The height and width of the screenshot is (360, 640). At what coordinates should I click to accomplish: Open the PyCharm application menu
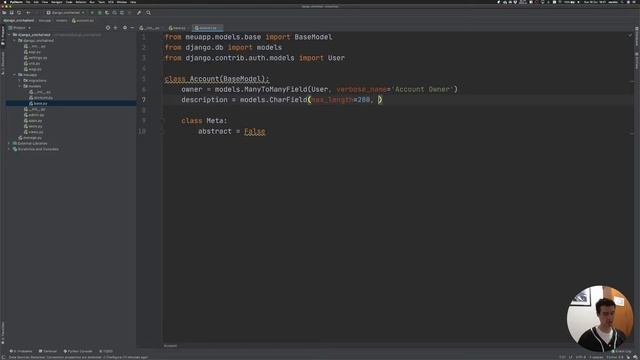point(16,2)
